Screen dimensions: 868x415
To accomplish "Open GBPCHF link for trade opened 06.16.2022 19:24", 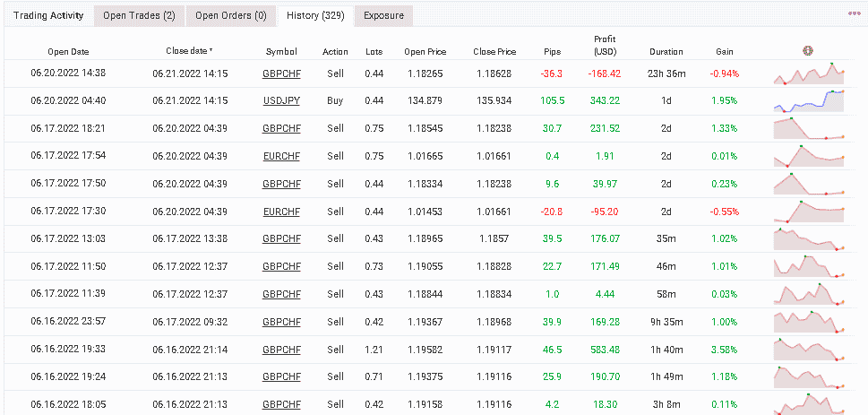I will [x=282, y=376].
